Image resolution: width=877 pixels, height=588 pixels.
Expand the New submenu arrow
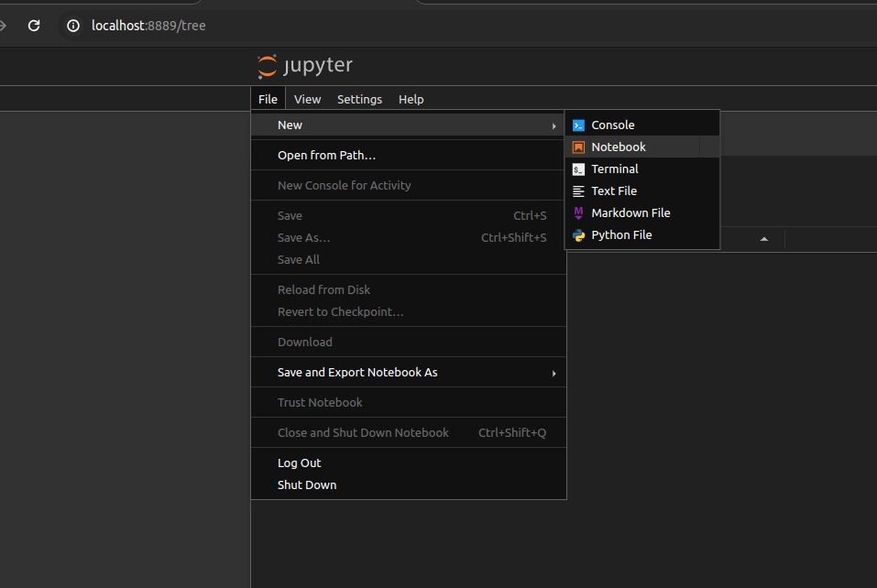point(554,125)
